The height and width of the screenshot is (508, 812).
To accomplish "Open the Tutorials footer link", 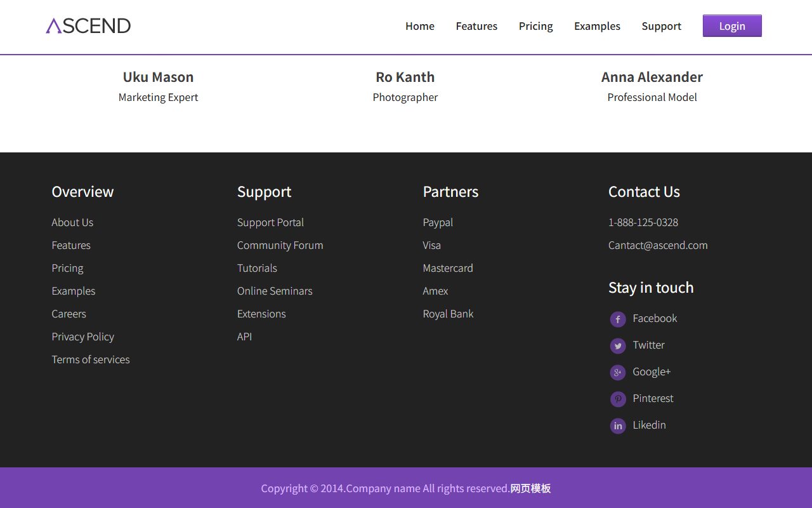I will (x=257, y=268).
